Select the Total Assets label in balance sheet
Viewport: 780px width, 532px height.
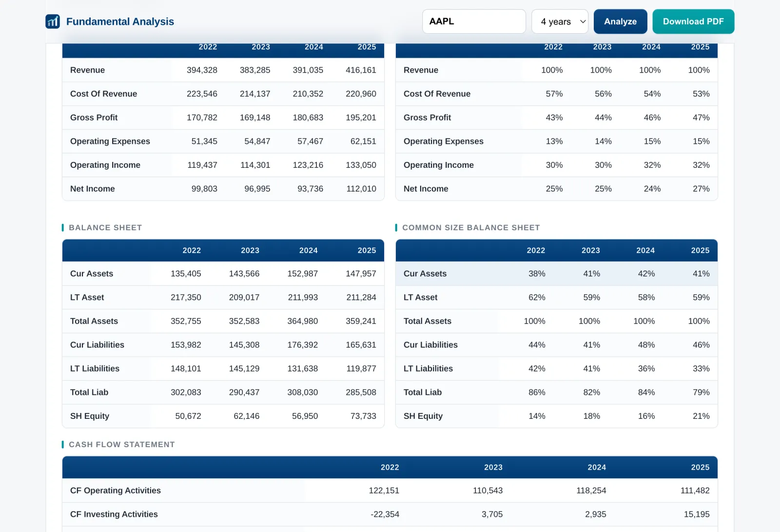pyautogui.click(x=94, y=321)
